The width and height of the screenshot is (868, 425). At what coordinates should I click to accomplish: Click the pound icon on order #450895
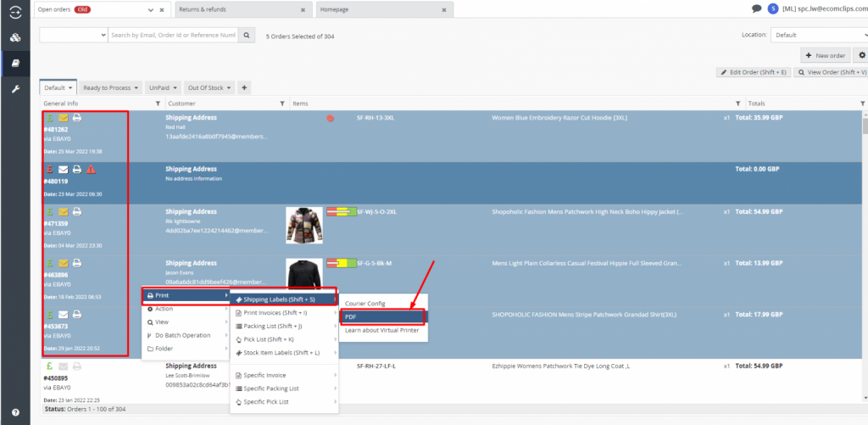[x=50, y=366]
